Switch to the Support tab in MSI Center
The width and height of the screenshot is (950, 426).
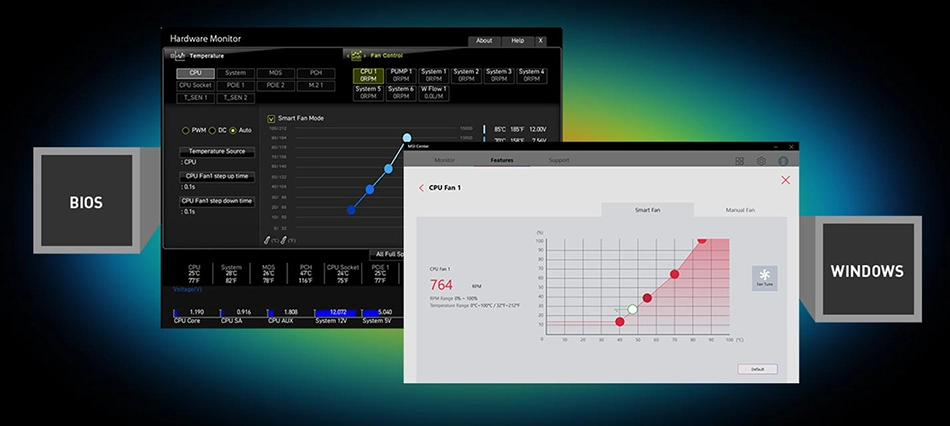[x=559, y=161]
